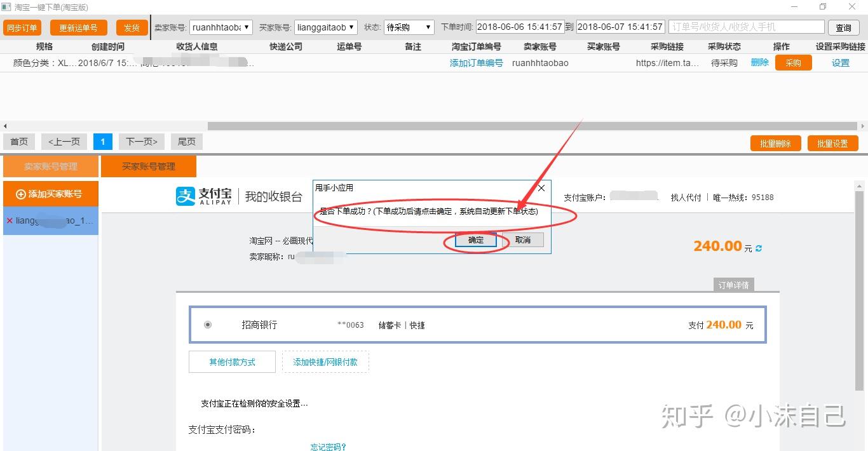
Task: Click the orange 采购 button
Action: click(x=793, y=63)
